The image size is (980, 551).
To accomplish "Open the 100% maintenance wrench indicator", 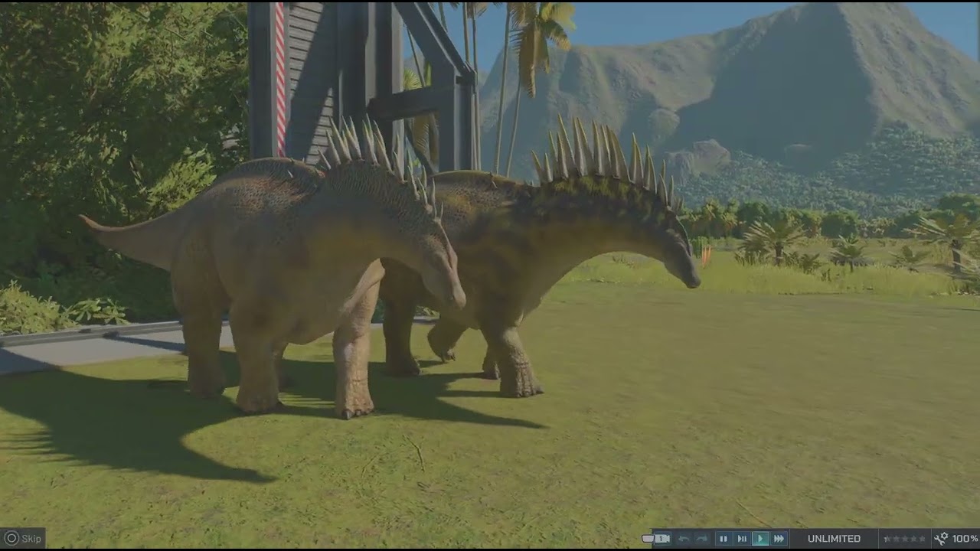I will click(x=956, y=539).
